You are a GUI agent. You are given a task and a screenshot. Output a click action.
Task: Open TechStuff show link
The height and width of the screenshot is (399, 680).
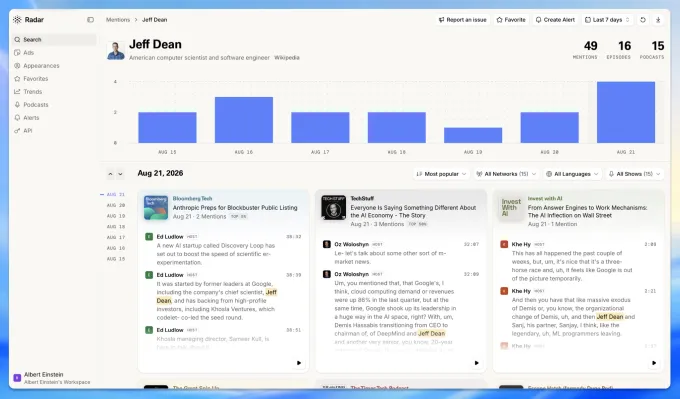point(362,199)
